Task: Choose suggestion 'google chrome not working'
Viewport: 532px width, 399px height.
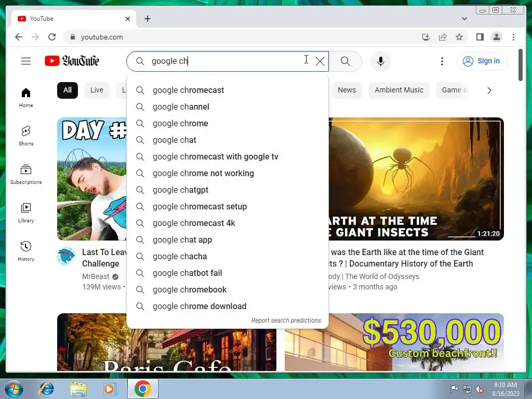Action: [x=228, y=174]
